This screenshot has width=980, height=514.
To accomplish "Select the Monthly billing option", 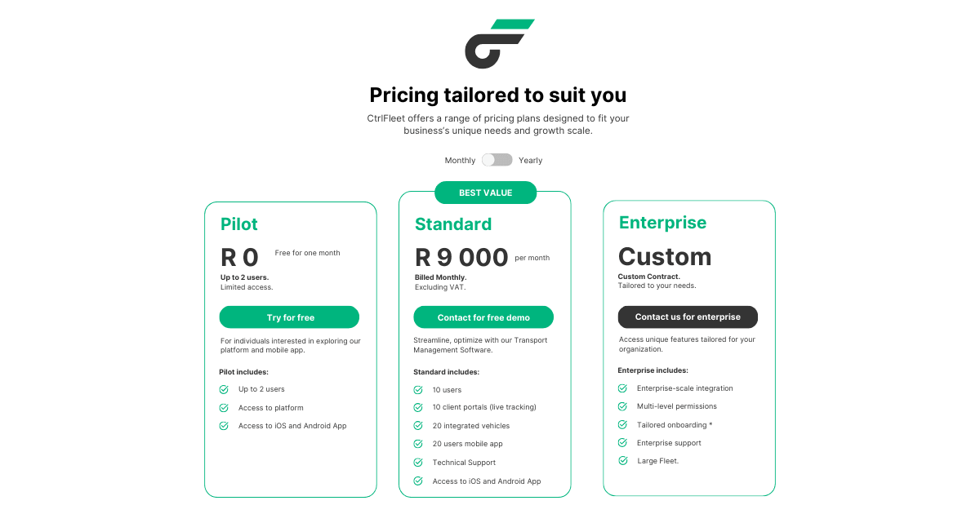I will pos(459,160).
